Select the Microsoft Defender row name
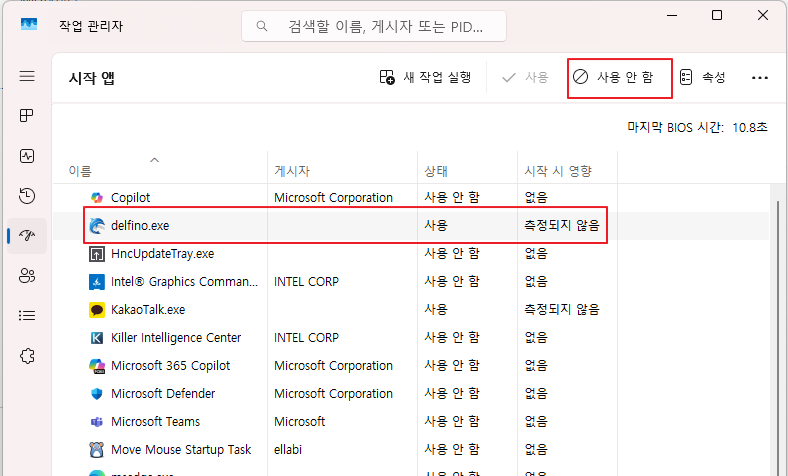 point(163,394)
